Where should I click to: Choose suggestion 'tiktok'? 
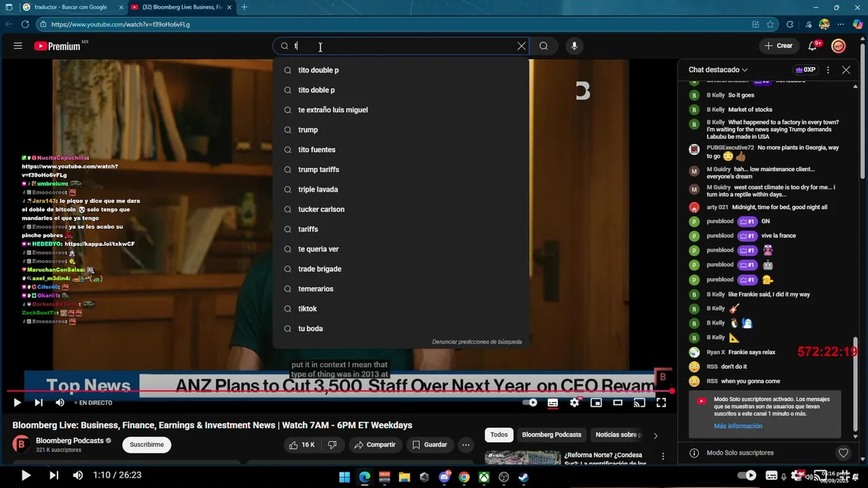[x=400, y=308]
